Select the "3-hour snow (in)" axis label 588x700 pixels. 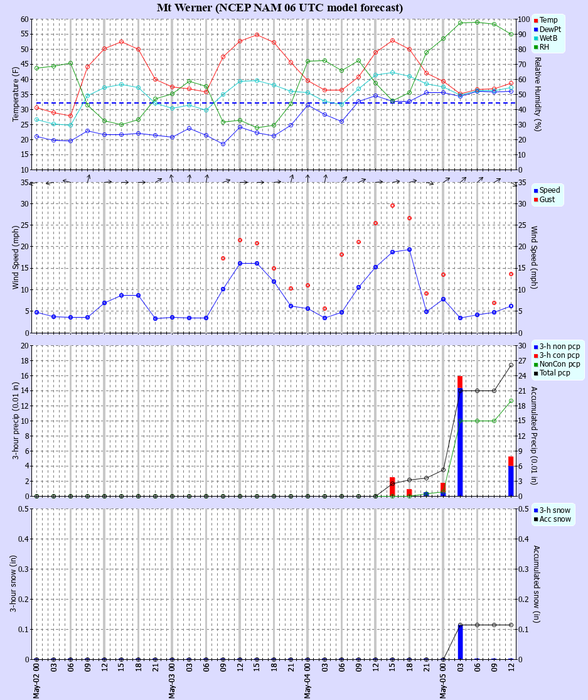point(13,583)
